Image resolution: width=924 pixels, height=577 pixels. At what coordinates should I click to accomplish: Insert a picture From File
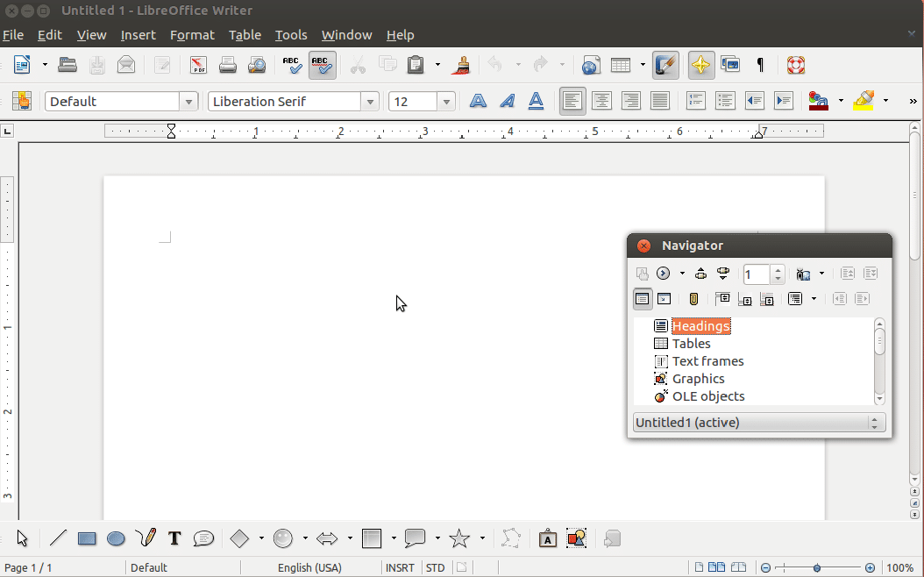(x=576, y=538)
